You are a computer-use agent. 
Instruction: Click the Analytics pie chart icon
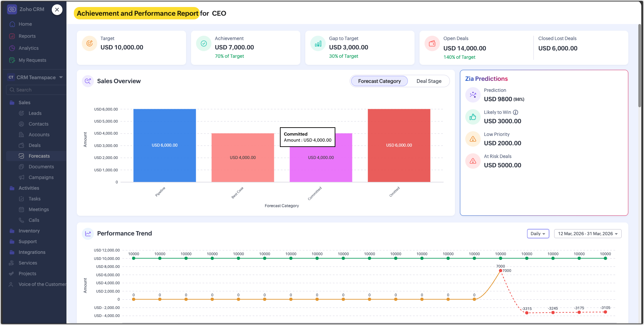pyautogui.click(x=12, y=48)
